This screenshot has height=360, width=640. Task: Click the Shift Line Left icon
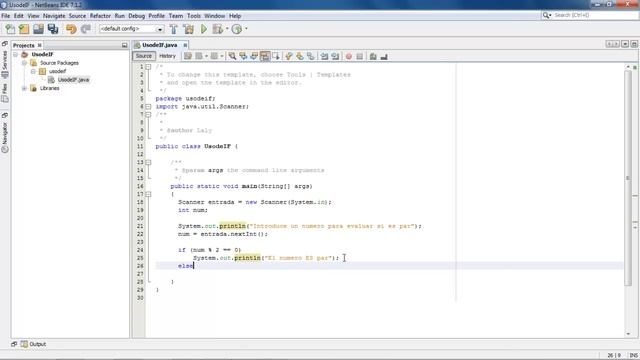click(x=324, y=56)
